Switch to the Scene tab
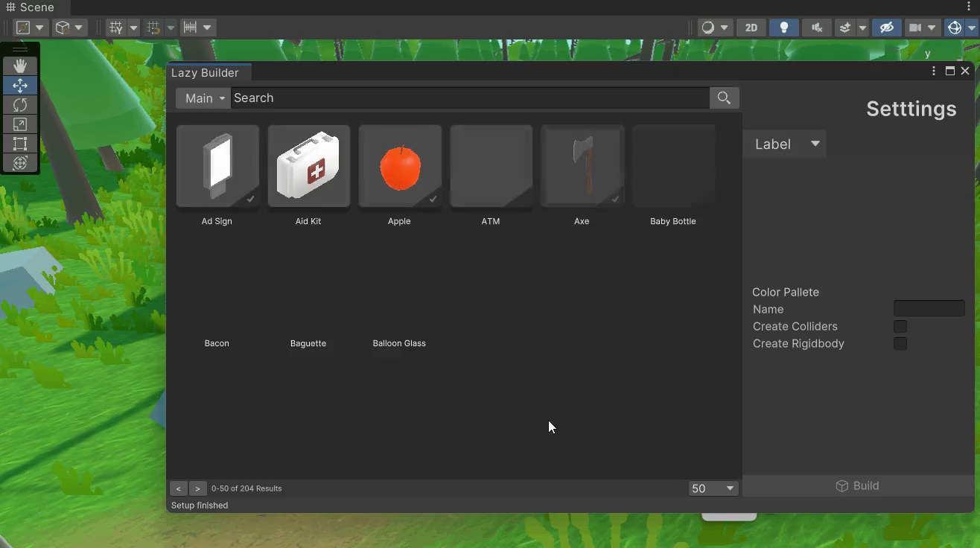Viewport: 980px width, 548px height. (x=31, y=7)
